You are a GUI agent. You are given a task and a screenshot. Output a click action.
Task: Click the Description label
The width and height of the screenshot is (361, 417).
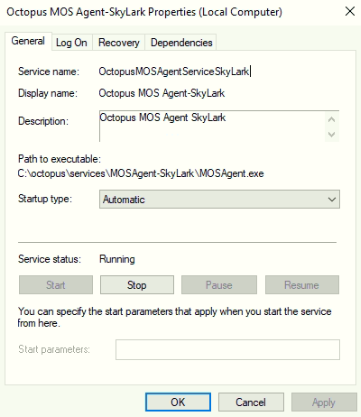[43, 121]
